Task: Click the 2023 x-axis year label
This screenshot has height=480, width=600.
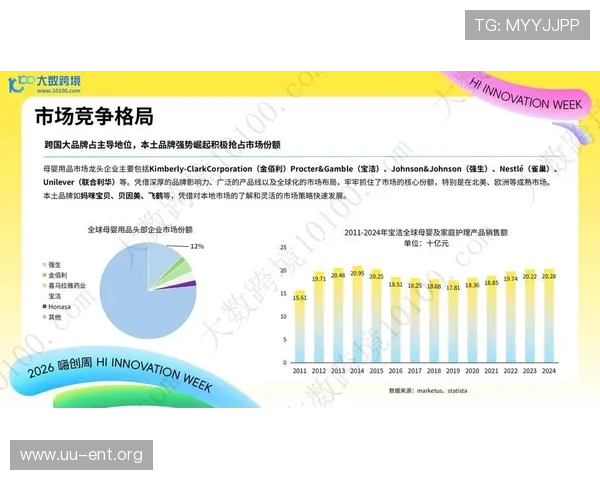Action: 530,371
